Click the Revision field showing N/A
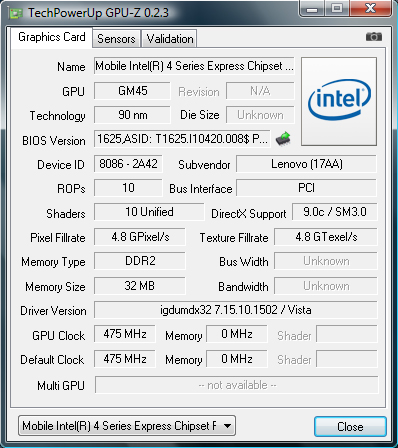Image resolution: width=398 pixels, height=448 pixels. [260, 91]
